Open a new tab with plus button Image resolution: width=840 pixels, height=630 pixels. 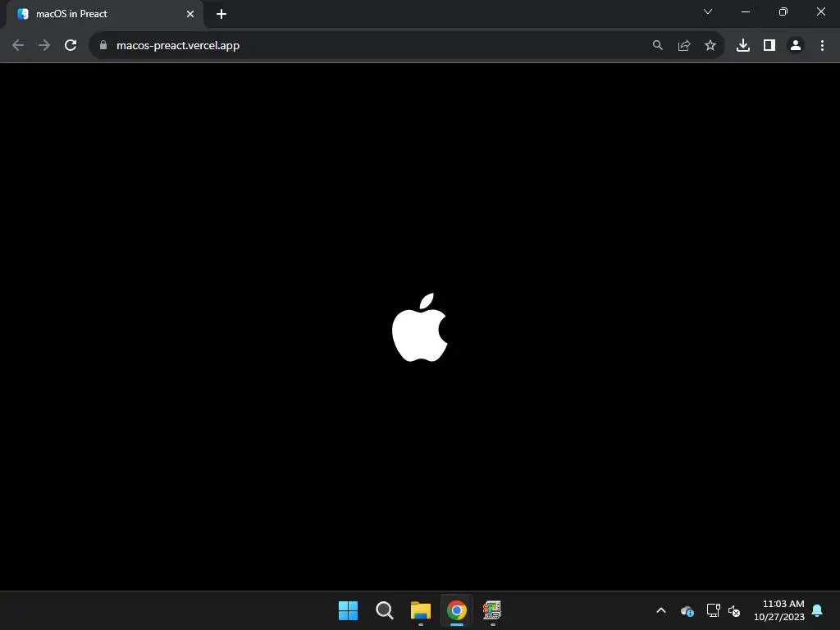pos(221,14)
